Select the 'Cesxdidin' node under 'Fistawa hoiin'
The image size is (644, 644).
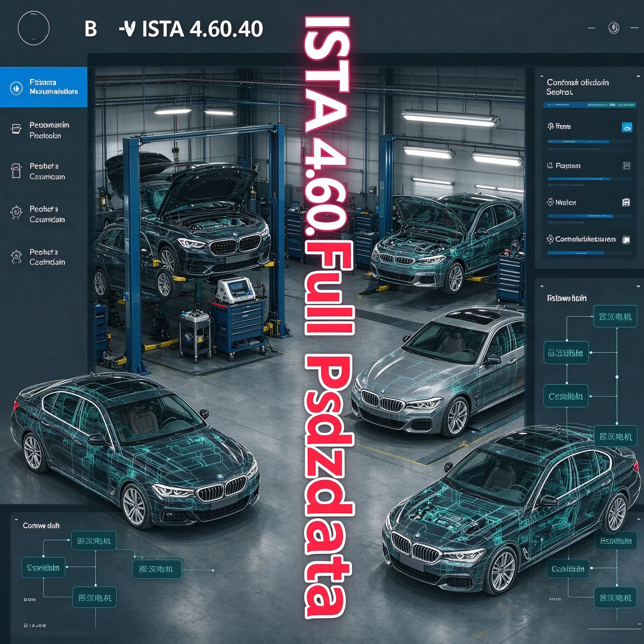566,396
